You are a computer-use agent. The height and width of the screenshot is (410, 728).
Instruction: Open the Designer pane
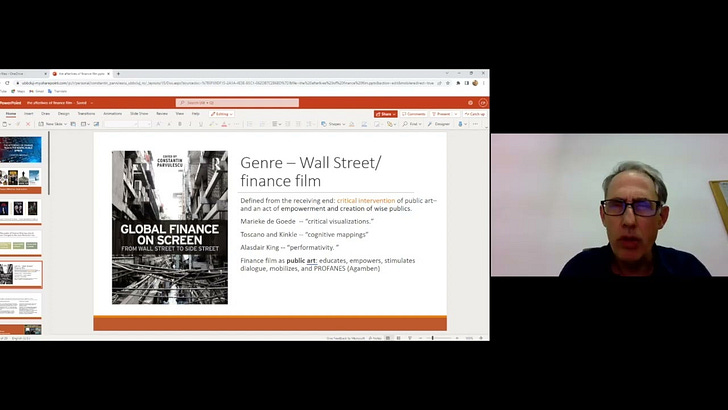439,124
